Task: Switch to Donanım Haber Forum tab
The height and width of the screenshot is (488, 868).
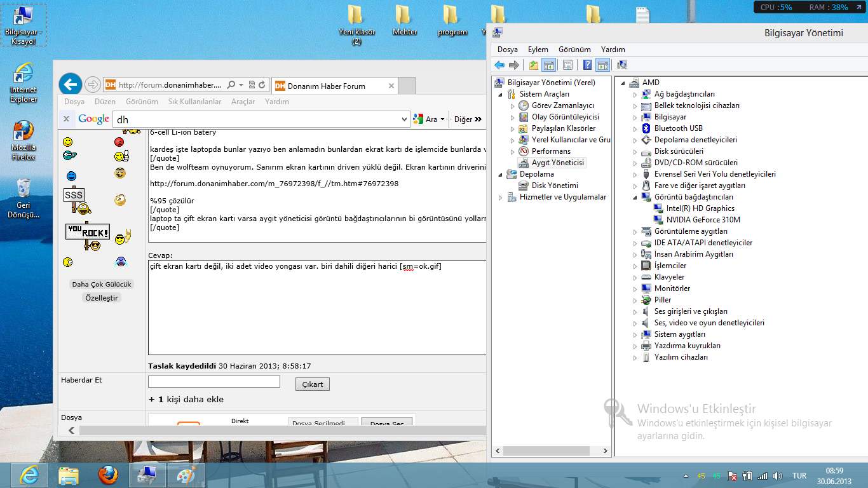Action: 336,86
